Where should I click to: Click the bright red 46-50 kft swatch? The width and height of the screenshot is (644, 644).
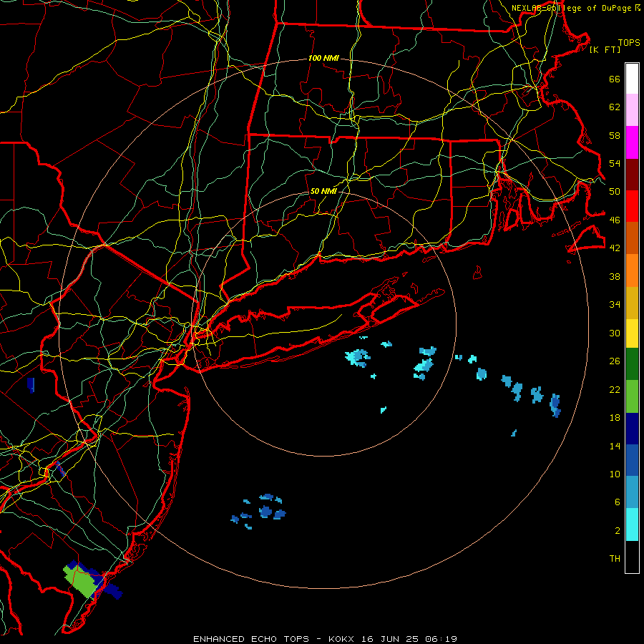click(x=632, y=206)
